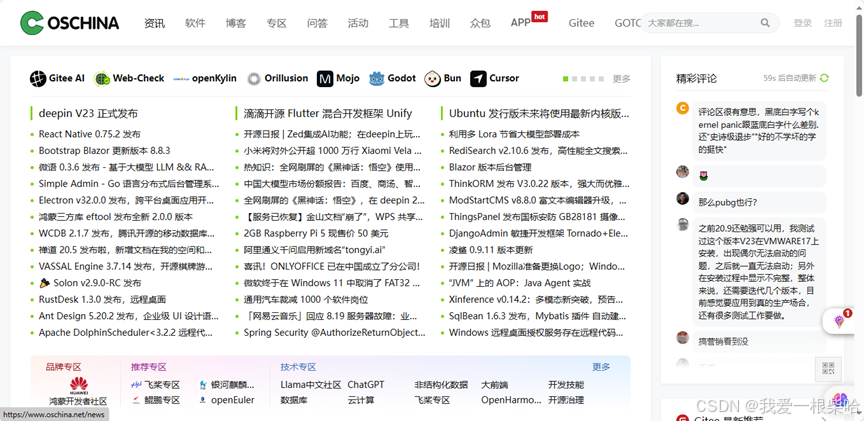This screenshot has width=864, height=421.
Task: Open the 软件 menu
Action: tap(195, 23)
